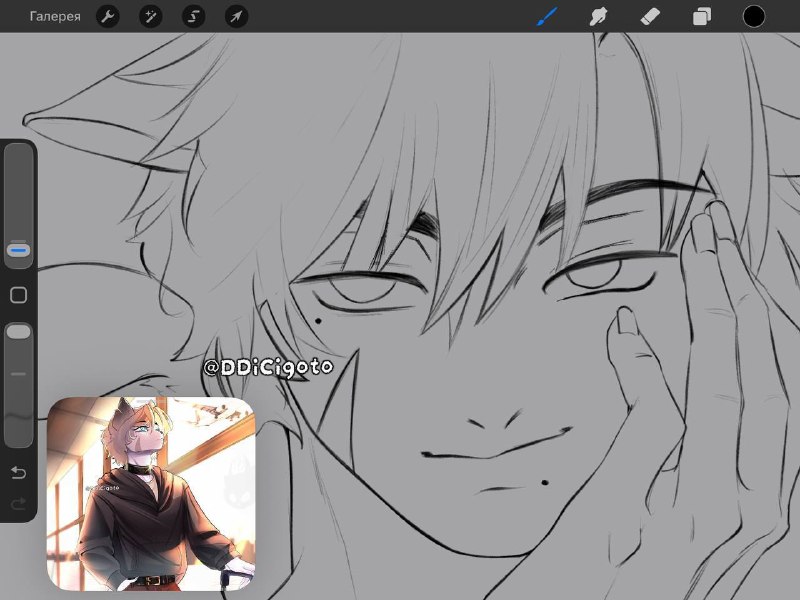Image resolution: width=800 pixels, height=600 pixels.
Task: Tap the @DDiCigoto watermark text
Action: coord(268,367)
